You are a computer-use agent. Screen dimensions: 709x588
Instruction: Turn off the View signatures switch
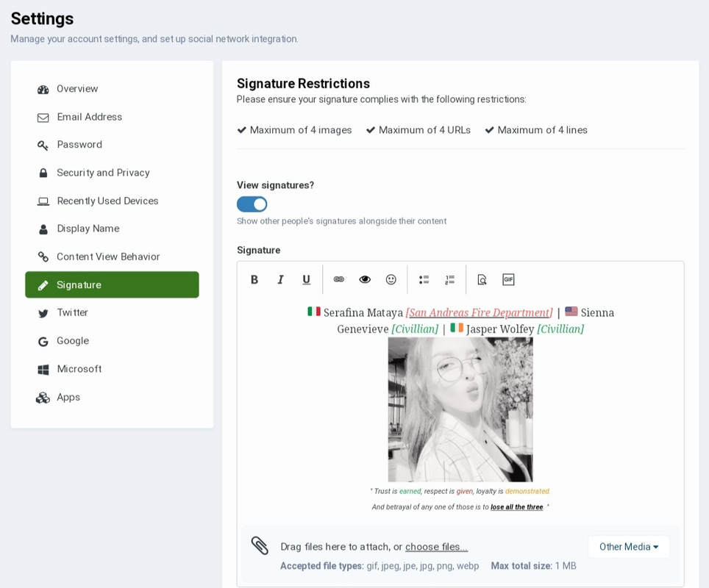[x=252, y=204]
